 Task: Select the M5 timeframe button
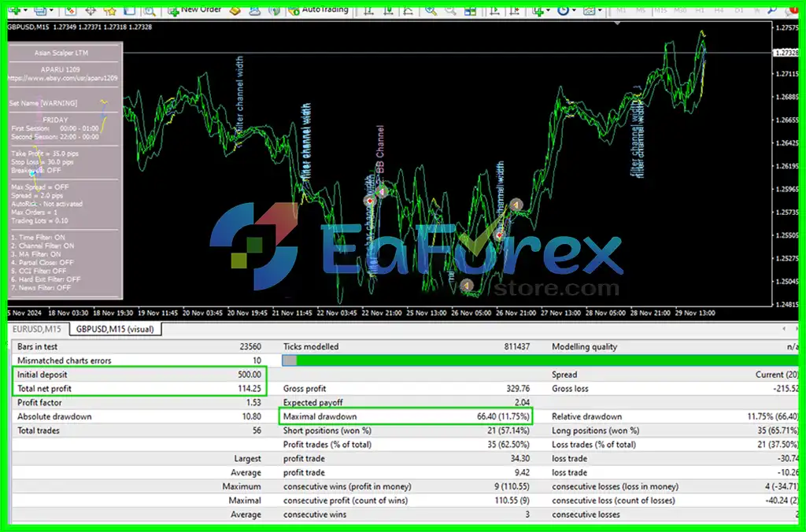[x=641, y=9]
